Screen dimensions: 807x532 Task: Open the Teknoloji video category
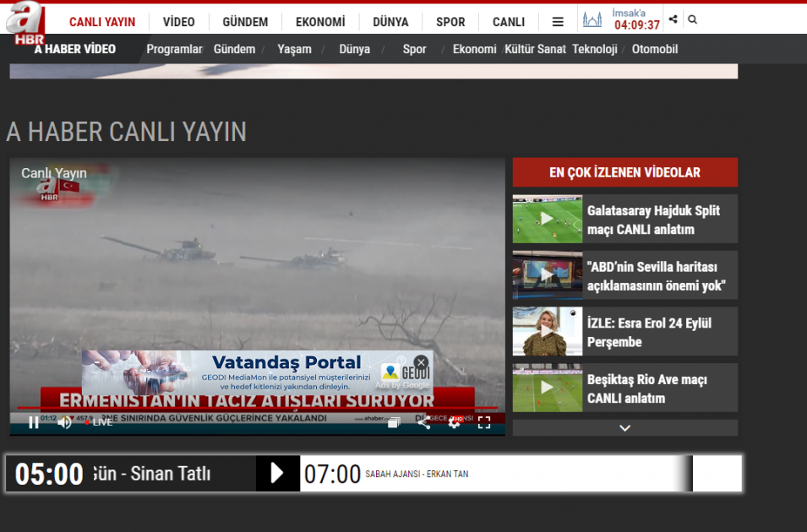[x=594, y=49]
